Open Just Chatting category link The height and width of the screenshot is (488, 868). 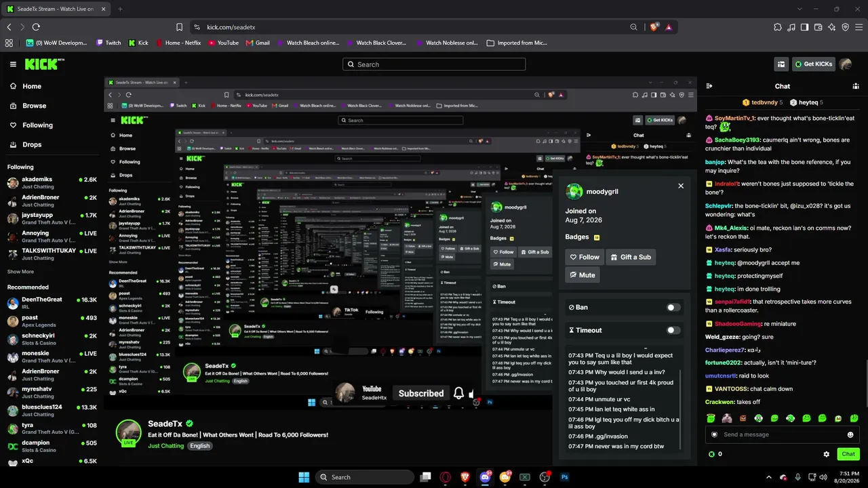(x=166, y=446)
